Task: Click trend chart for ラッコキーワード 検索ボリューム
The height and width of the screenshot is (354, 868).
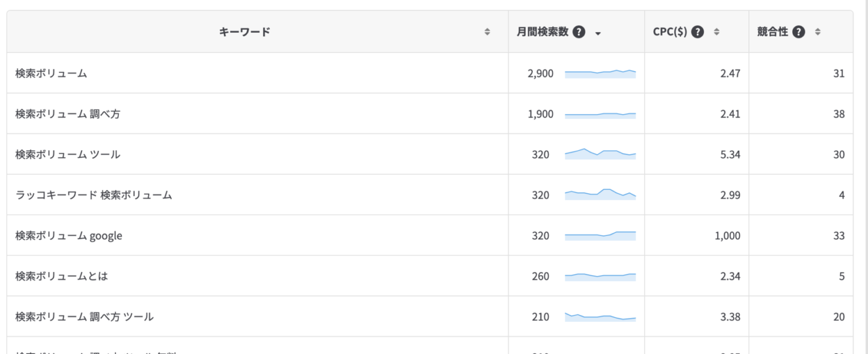Action: tap(600, 194)
